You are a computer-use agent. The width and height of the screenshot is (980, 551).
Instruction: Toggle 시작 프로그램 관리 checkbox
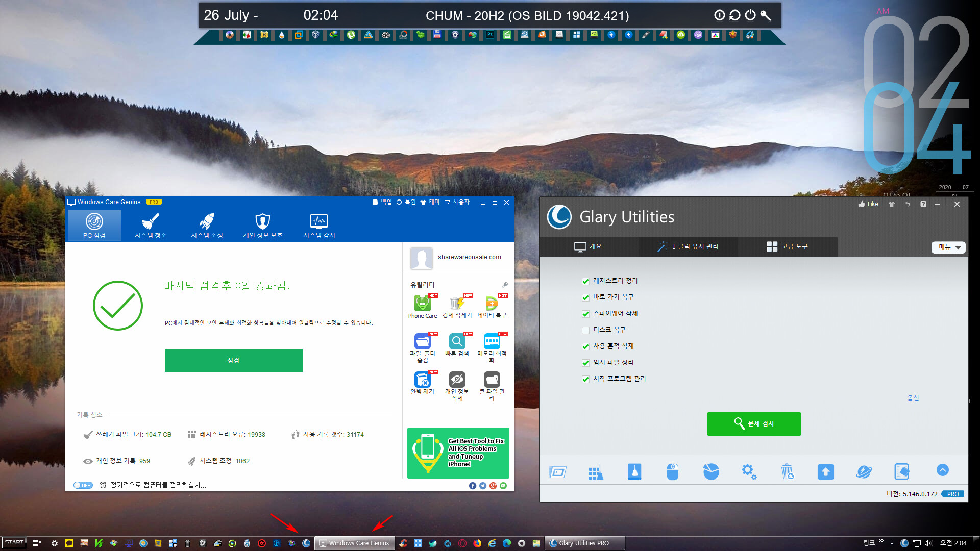585,379
